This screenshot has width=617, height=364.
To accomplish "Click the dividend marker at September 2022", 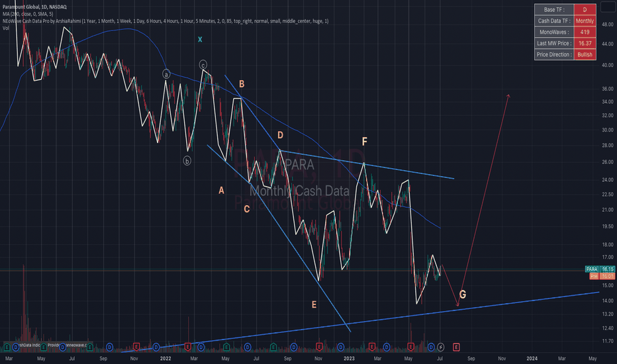I will pos(294,347).
